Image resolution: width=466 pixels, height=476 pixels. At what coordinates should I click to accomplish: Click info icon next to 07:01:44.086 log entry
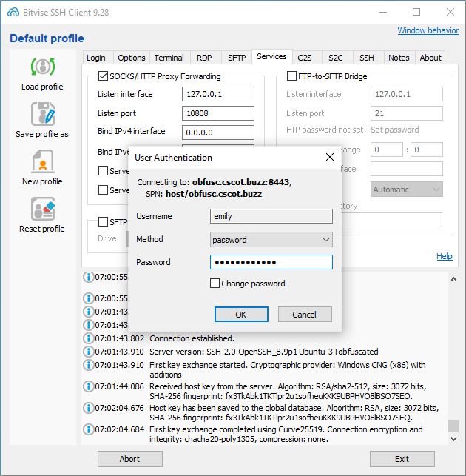click(x=88, y=386)
